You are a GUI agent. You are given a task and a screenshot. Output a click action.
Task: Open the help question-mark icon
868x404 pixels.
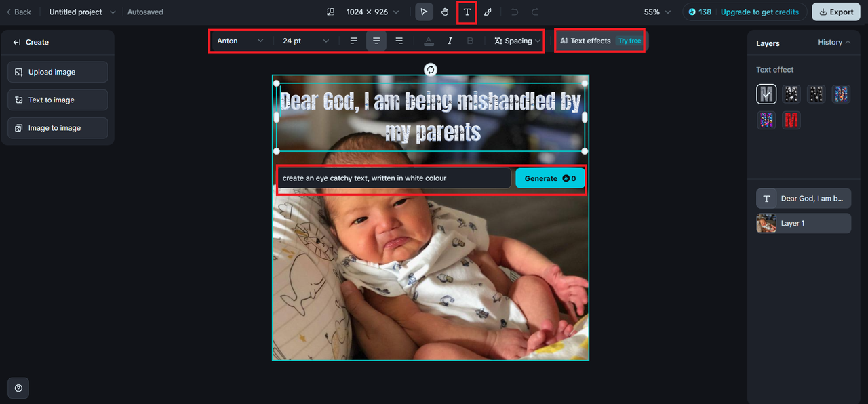click(18, 388)
